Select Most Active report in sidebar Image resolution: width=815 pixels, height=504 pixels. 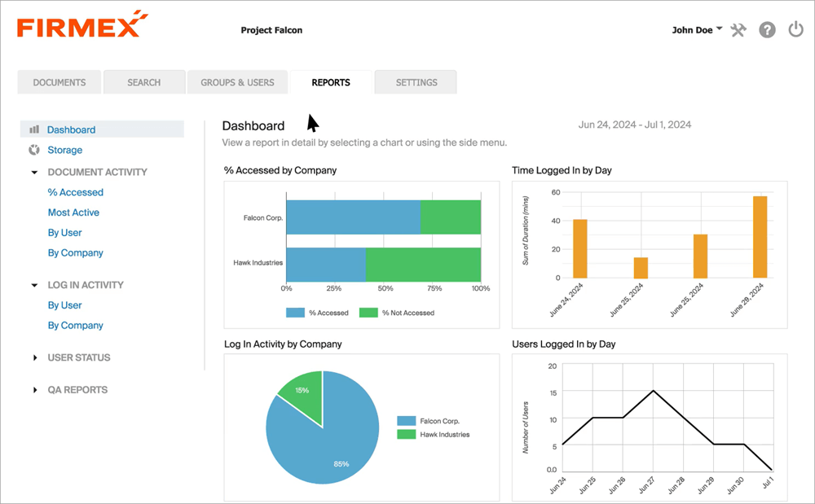pos(73,213)
